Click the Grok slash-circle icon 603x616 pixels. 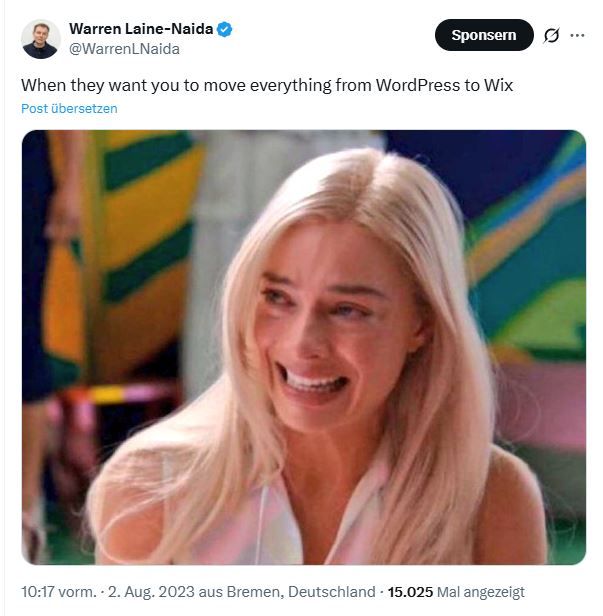pyautogui.click(x=551, y=36)
